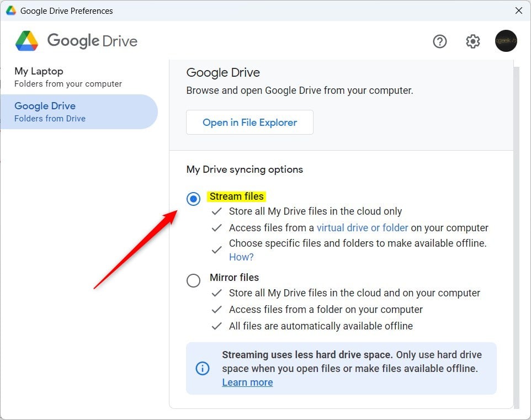Click the Mirror files label
The width and height of the screenshot is (531, 420).
click(235, 278)
